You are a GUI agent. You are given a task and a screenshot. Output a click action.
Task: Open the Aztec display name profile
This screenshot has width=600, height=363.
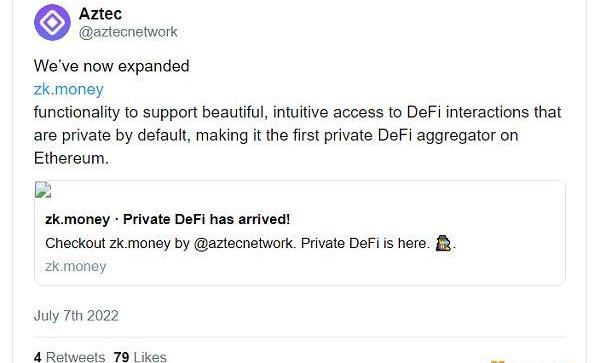point(100,14)
